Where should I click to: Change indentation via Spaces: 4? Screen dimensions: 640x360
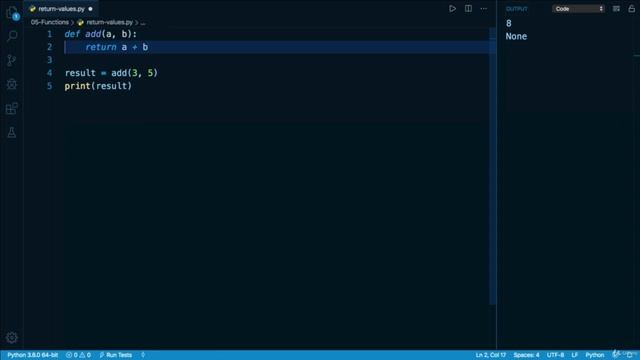point(526,355)
